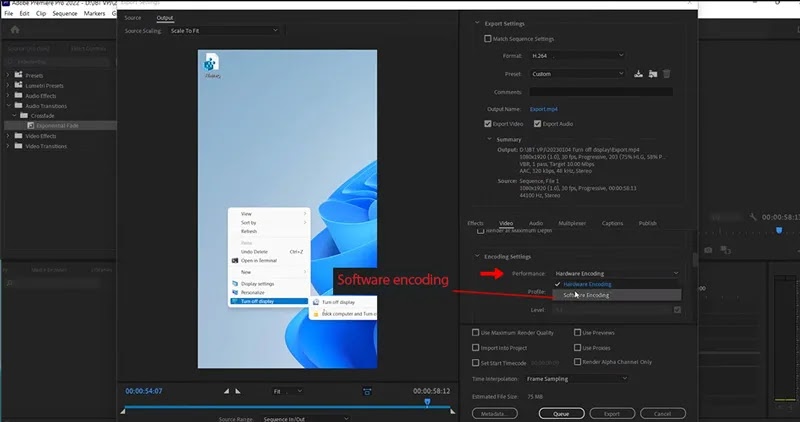Open the Format dropdown showing H.264
Viewport: 800px width, 422px height.
coord(577,56)
